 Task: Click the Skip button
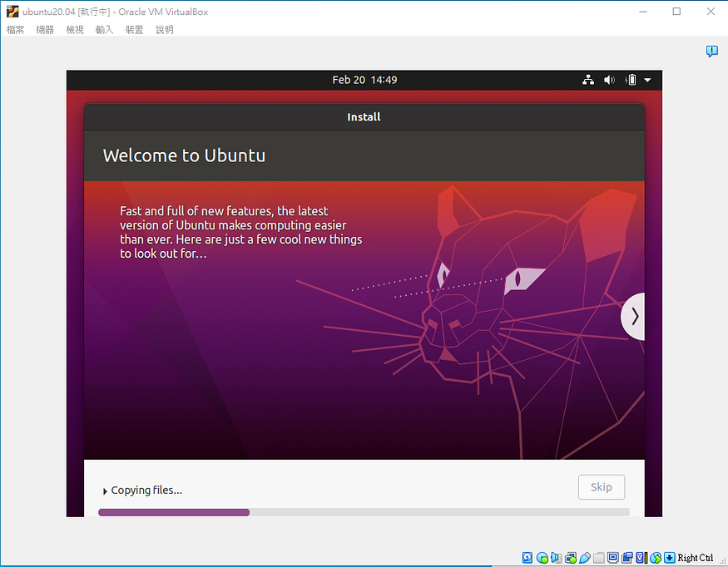point(602,486)
